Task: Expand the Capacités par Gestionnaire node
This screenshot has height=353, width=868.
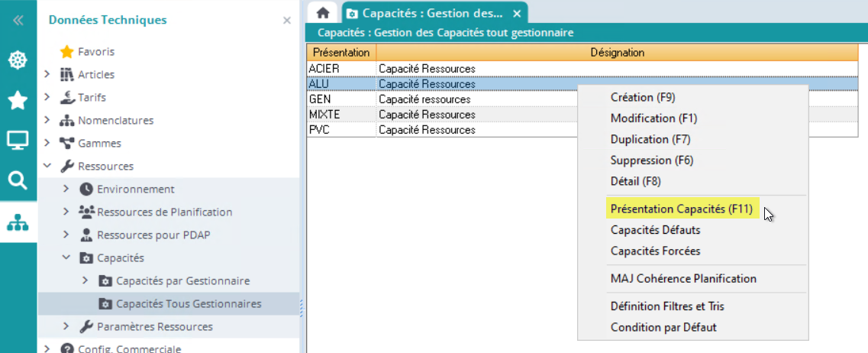Action: pos(86,280)
